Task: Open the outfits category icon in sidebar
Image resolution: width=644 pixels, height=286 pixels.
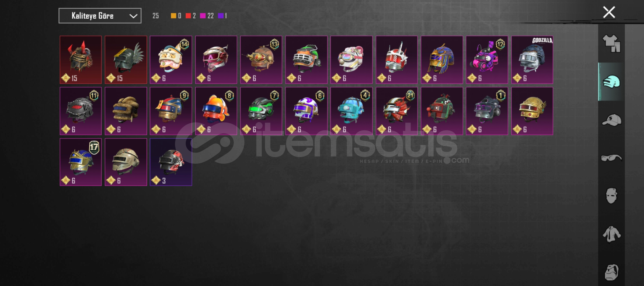Action: point(611,43)
